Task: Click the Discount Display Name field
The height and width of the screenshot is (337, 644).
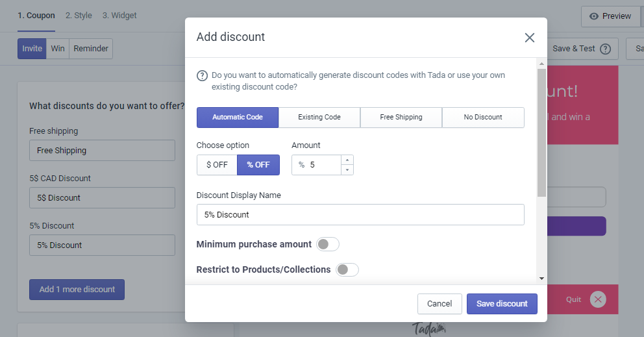Action: coord(360,214)
